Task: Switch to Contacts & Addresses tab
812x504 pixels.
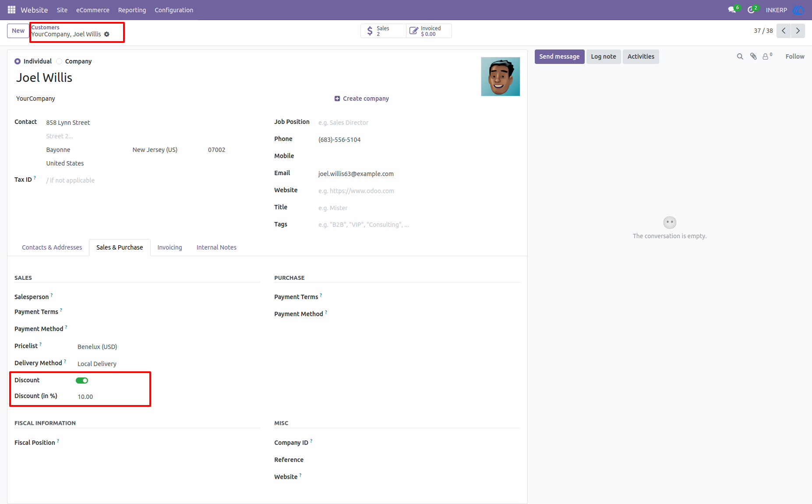Action: pyautogui.click(x=52, y=247)
